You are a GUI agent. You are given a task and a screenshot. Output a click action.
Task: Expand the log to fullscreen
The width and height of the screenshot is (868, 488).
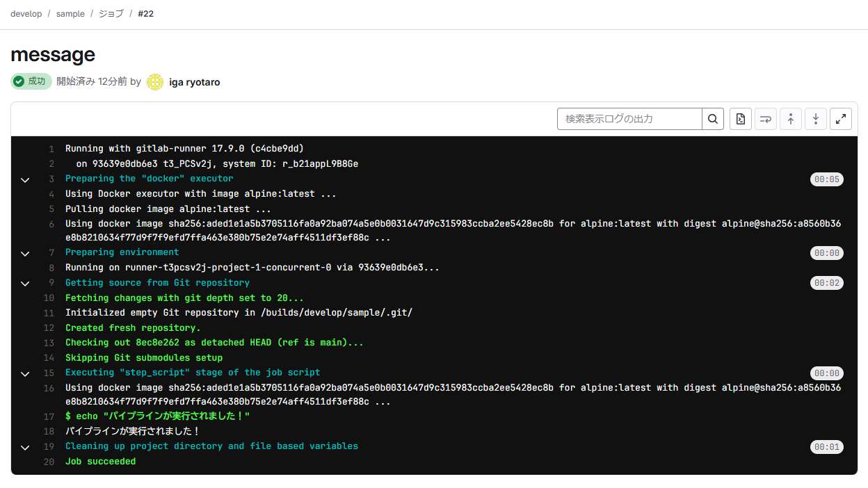(x=841, y=118)
